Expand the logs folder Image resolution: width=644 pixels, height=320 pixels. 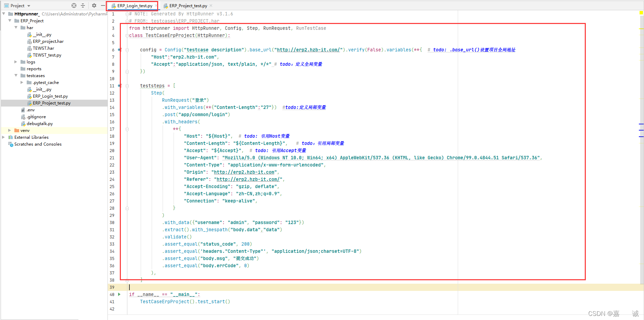(x=16, y=62)
